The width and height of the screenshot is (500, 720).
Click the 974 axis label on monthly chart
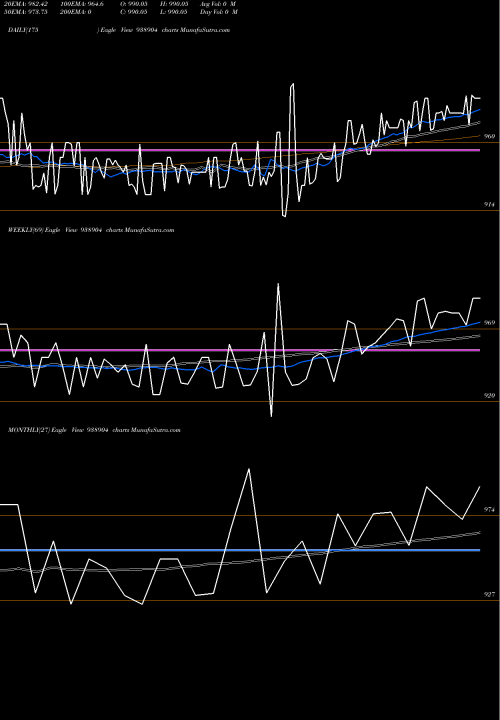tap(489, 510)
